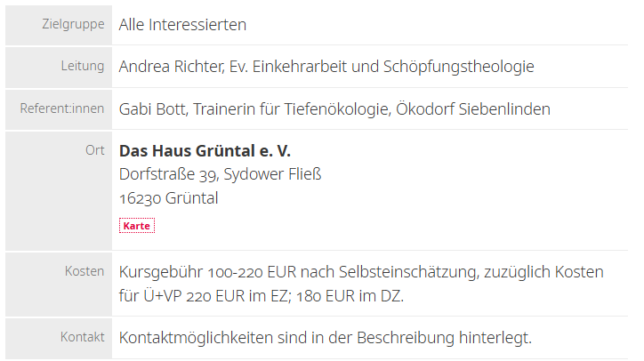The image size is (644, 361).
Task: Click the Ü+VP 220 EUR im EZ line
Action: coord(214,295)
